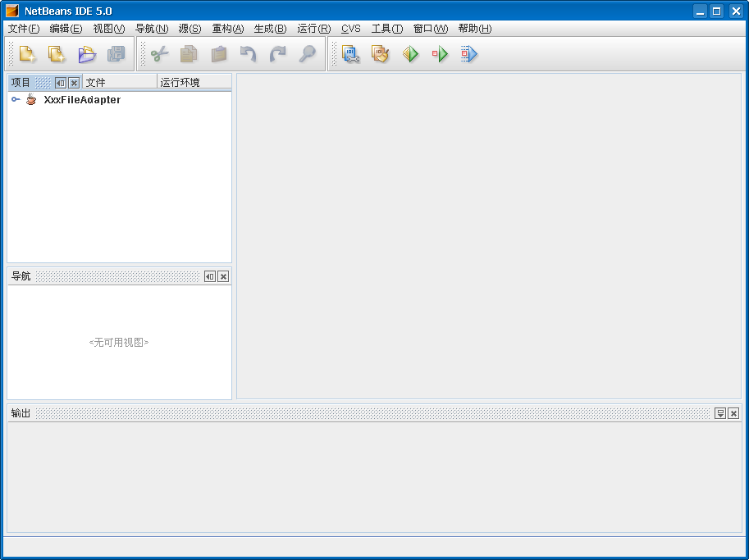This screenshot has width=749, height=560.
Task: Click the Debug Main Project icon
Action: (440, 54)
